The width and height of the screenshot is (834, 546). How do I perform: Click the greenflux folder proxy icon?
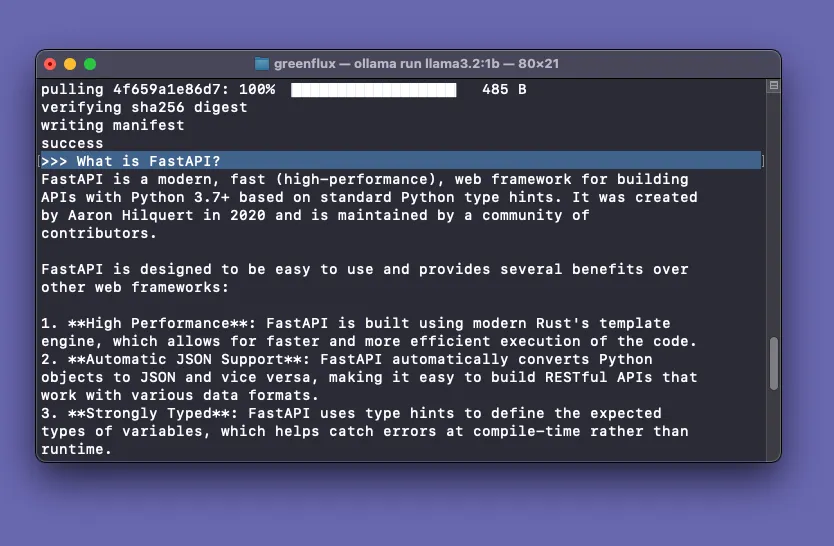coord(262,64)
